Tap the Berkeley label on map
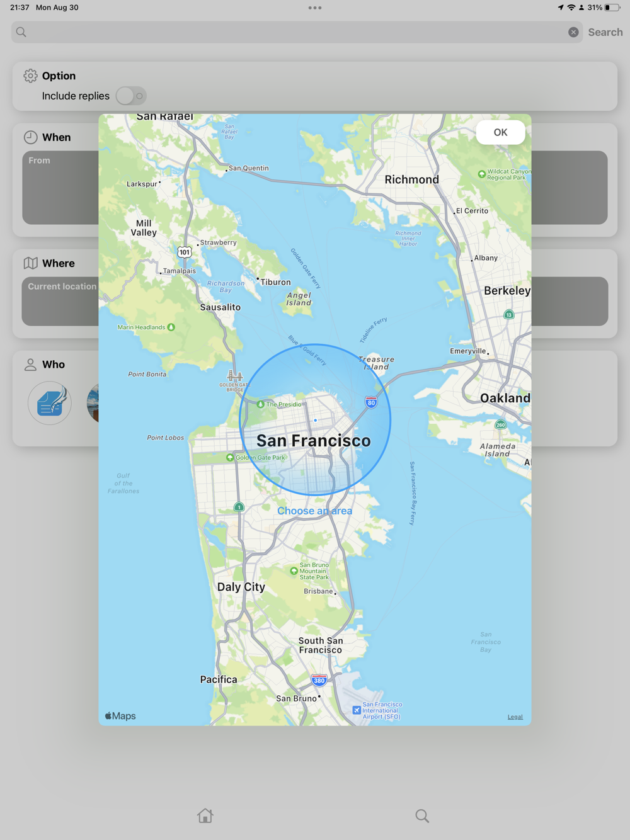 tap(507, 290)
